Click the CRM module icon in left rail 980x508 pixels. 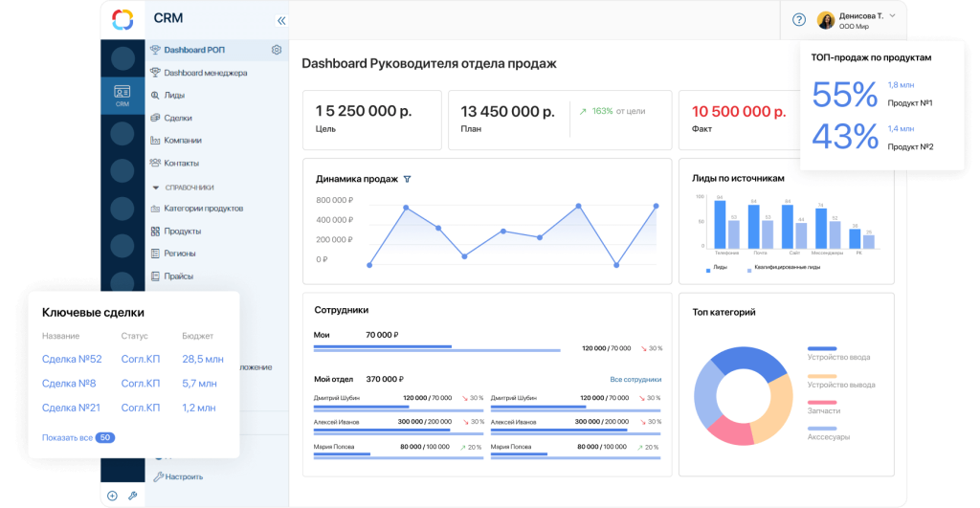click(122, 95)
